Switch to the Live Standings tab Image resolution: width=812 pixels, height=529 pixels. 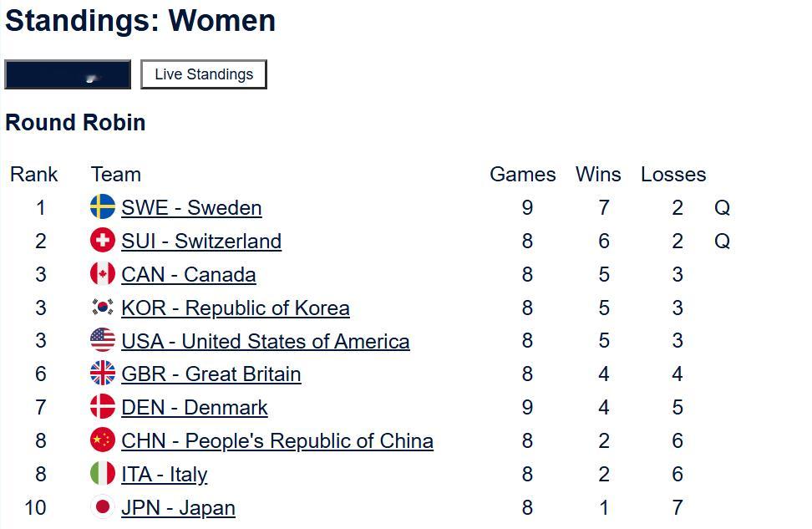tap(204, 74)
